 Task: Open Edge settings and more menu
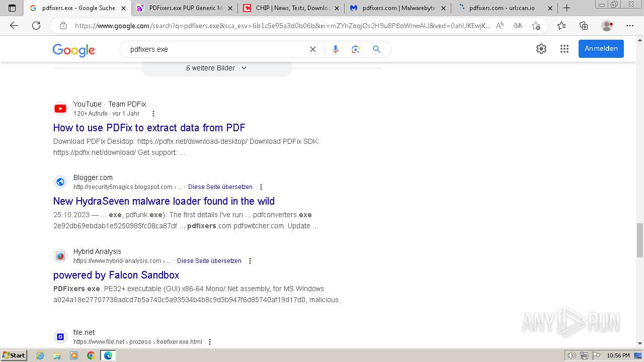[629, 26]
